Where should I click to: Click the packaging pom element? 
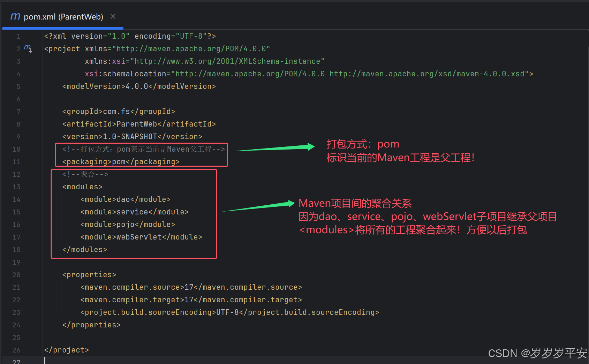tap(121, 162)
